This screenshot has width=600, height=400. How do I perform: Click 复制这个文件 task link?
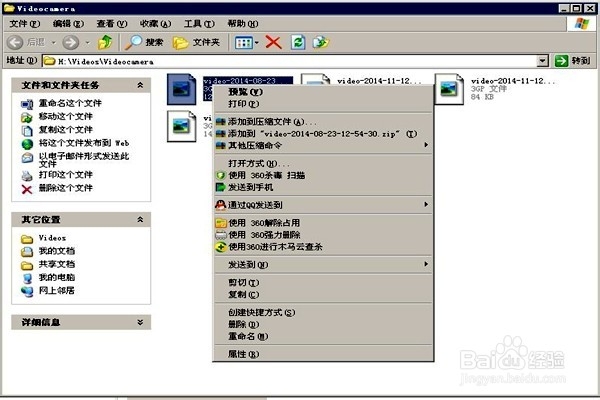(65, 130)
